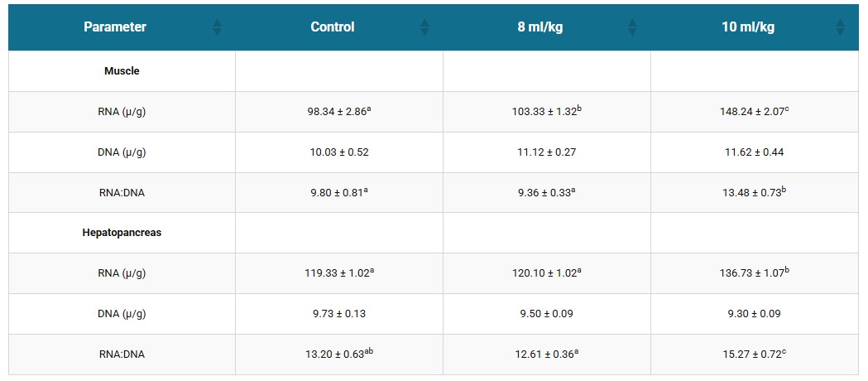Click the 8 ml/kg header label
868x381 pixels.
pos(540,27)
